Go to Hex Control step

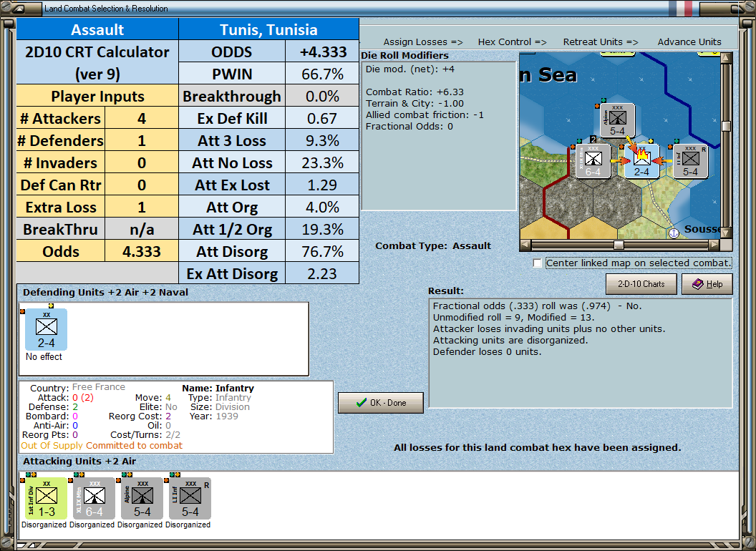point(512,42)
